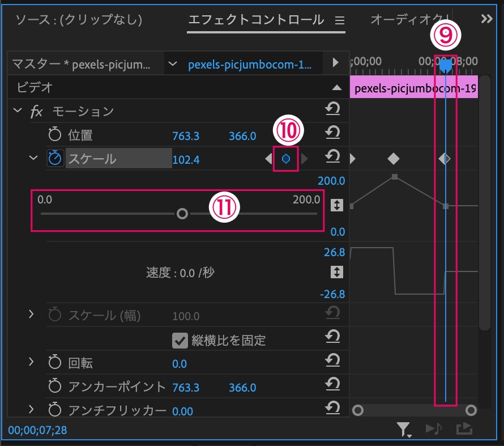
Task: Uncheck the 縦横比を固定 checkbox
Action: 180,341
